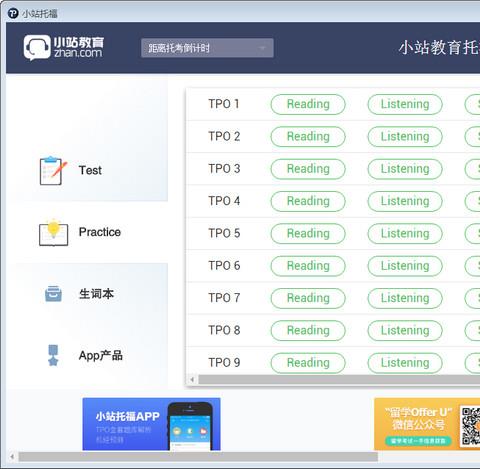Launch TPO 7 Listening
The width and height of the screenshot is (480, 469).
tap(405, 298)
